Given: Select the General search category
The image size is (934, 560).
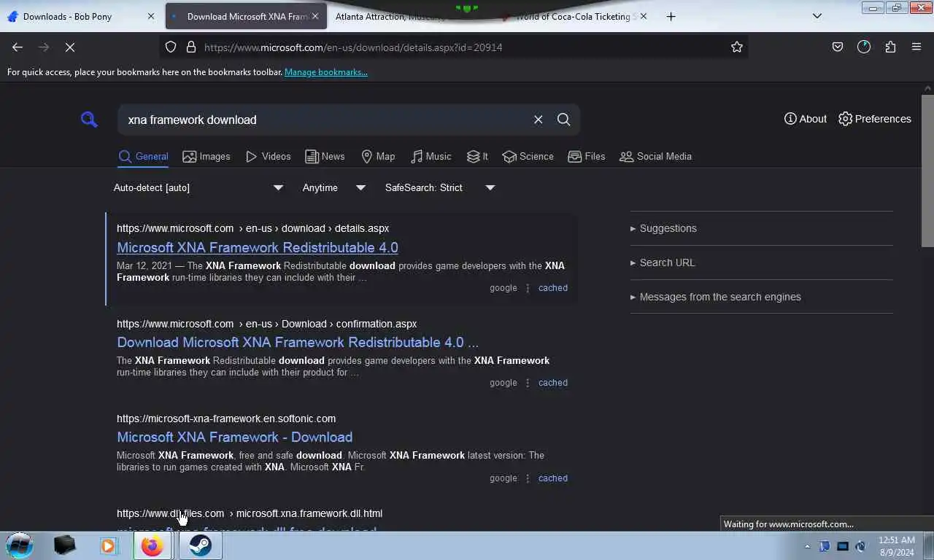Looking at the screenshot, I should click(x=143, y=156).
